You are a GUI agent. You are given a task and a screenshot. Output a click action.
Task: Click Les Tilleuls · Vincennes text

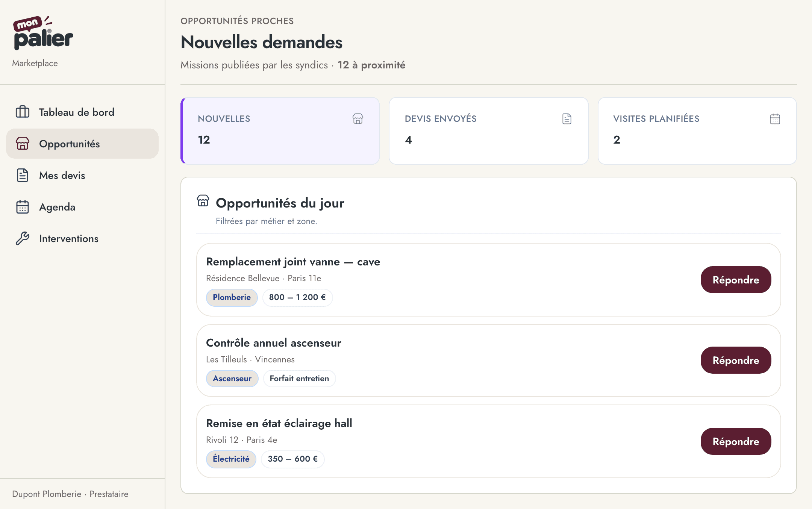(x=250, y=359)
